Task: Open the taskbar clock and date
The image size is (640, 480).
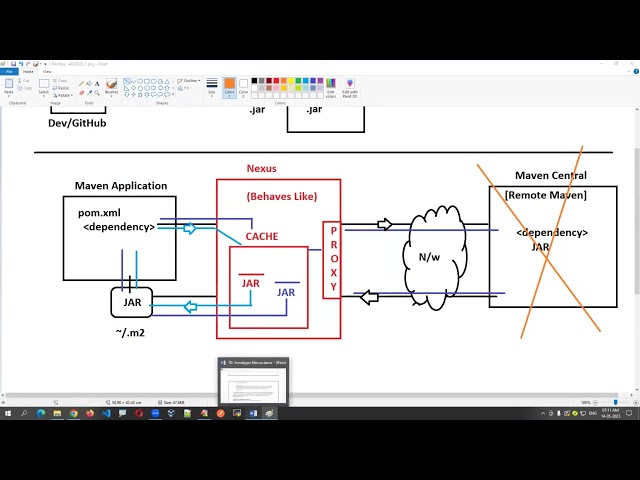Action: (x=611, y=413)
